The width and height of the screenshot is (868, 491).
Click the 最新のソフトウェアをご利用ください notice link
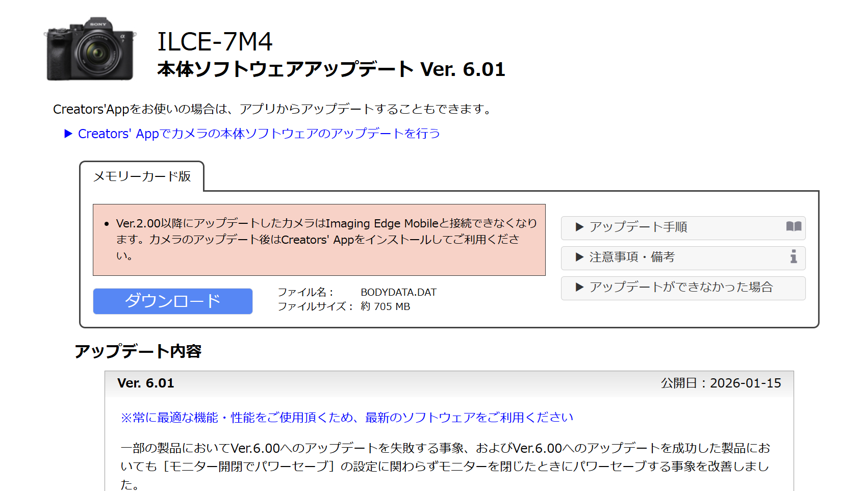pos(347,418)
